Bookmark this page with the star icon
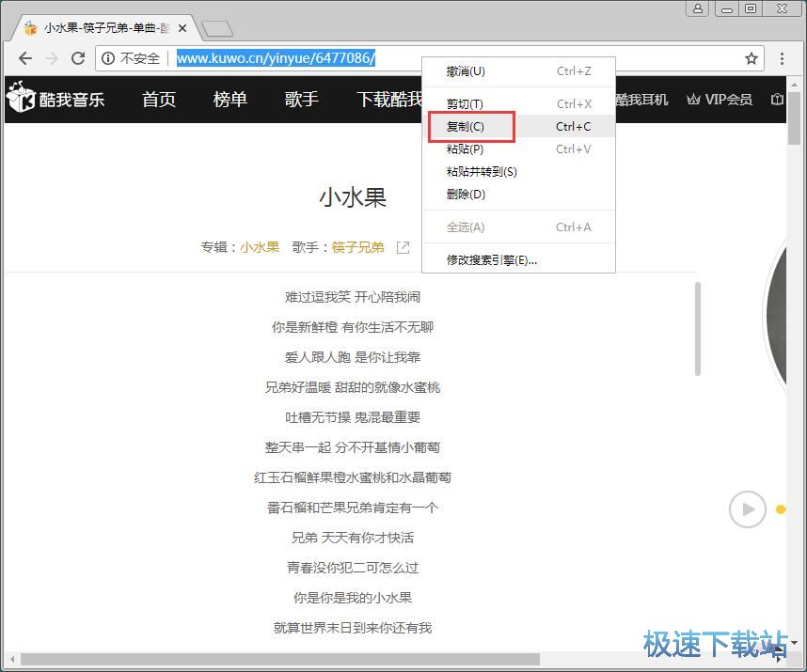 point(752,58)
